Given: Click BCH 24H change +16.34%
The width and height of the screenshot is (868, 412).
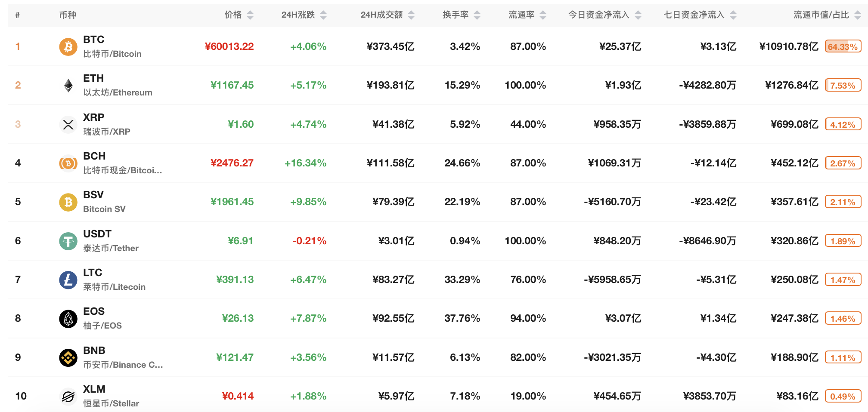Looking at the screenshot, I should [305, 163].
